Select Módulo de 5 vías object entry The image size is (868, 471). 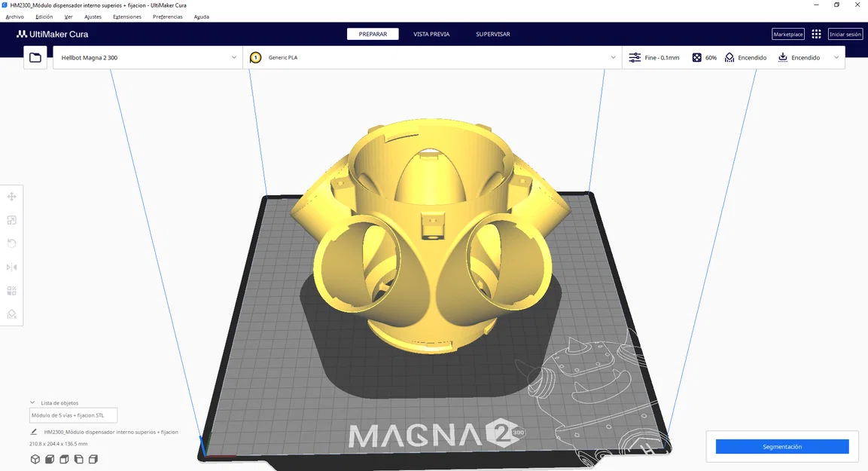point(73,415)
